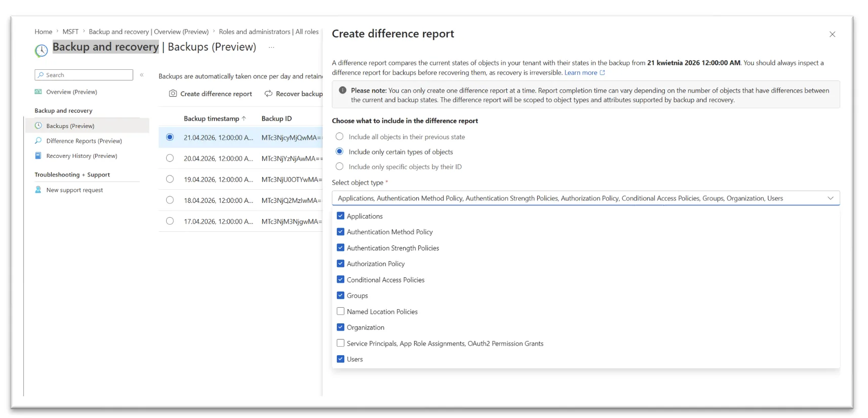Select Include all objects in previous state
Image resolution: width=868 pixels, height=418 pixels.
point(339,137)
